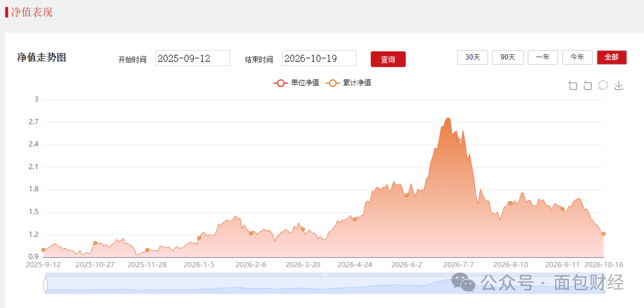Select the 今年 range tab
Screen dimensions: 644x308
[x=577, y=57]
